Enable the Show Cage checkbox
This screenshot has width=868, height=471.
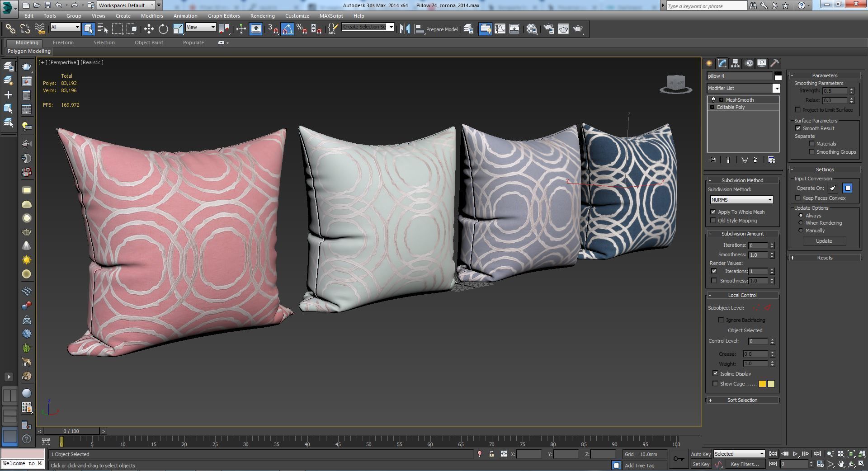[x=715, y=384]
